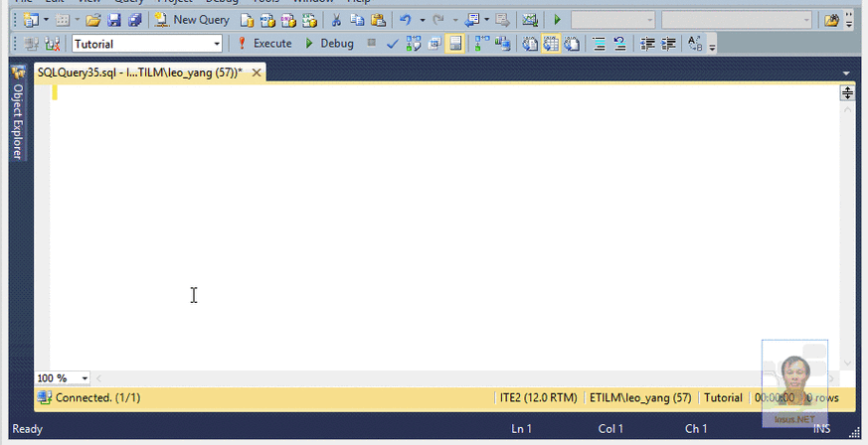Image resolution: width=868 pixels, height=445 pixels.
Task: Click the New Query button
Action: click(192, 20)
